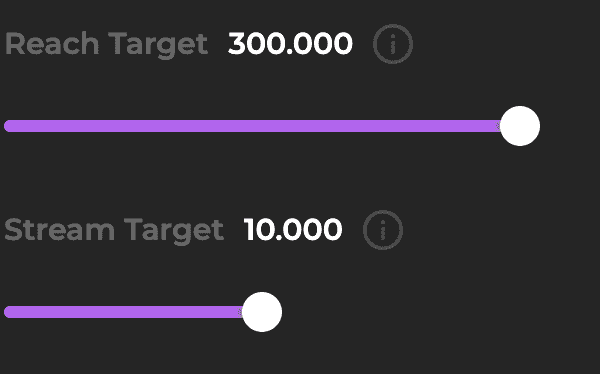
Task: Click the Stream Target slider handle
Action: pyautogui.click(x=262, y=312)
